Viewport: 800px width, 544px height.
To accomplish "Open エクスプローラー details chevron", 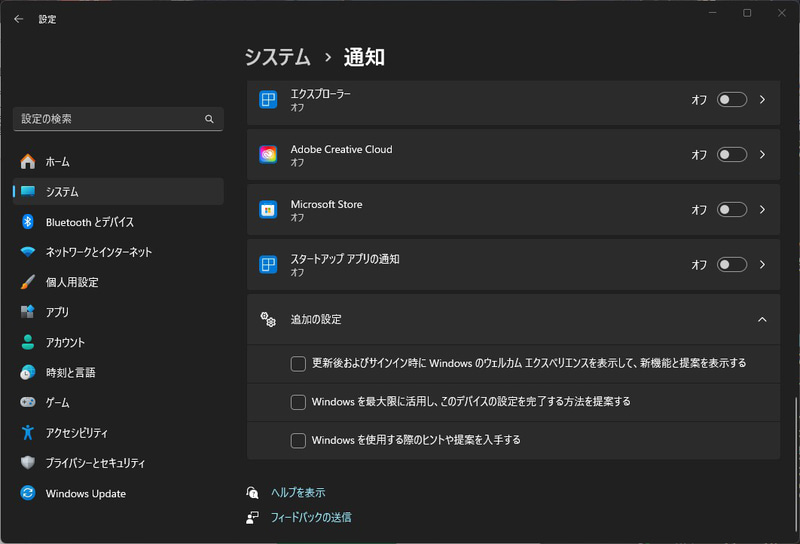I will pos(762,100).
